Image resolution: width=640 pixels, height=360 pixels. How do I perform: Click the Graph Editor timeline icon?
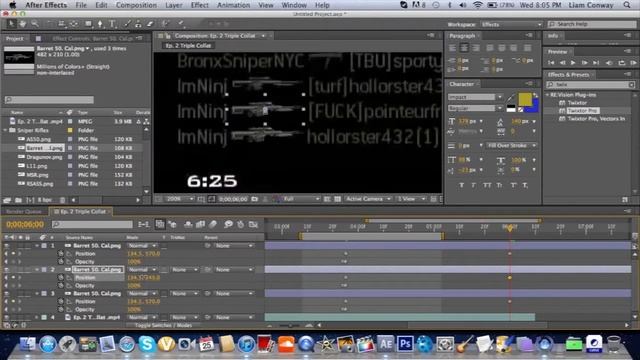[253, 224]
